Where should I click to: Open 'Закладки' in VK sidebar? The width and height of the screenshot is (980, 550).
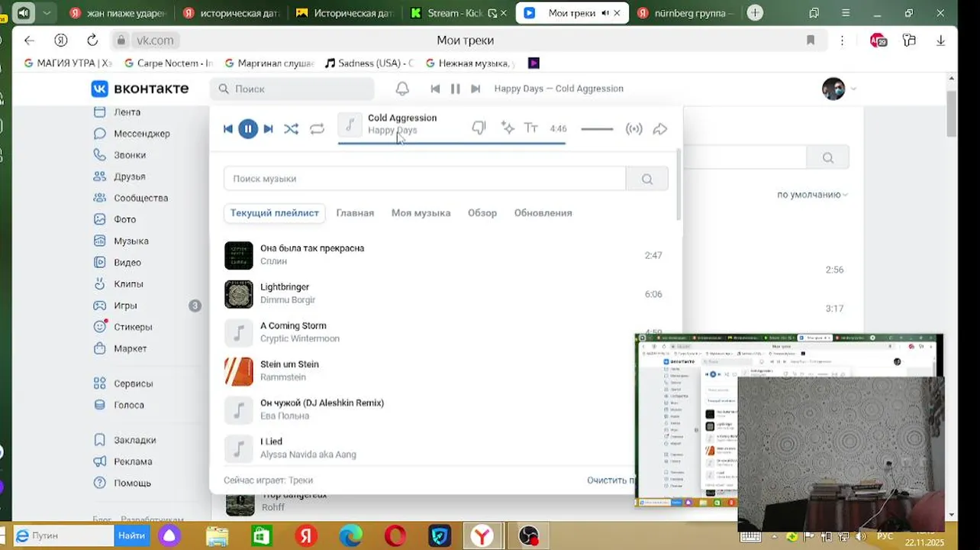(135, 440)
